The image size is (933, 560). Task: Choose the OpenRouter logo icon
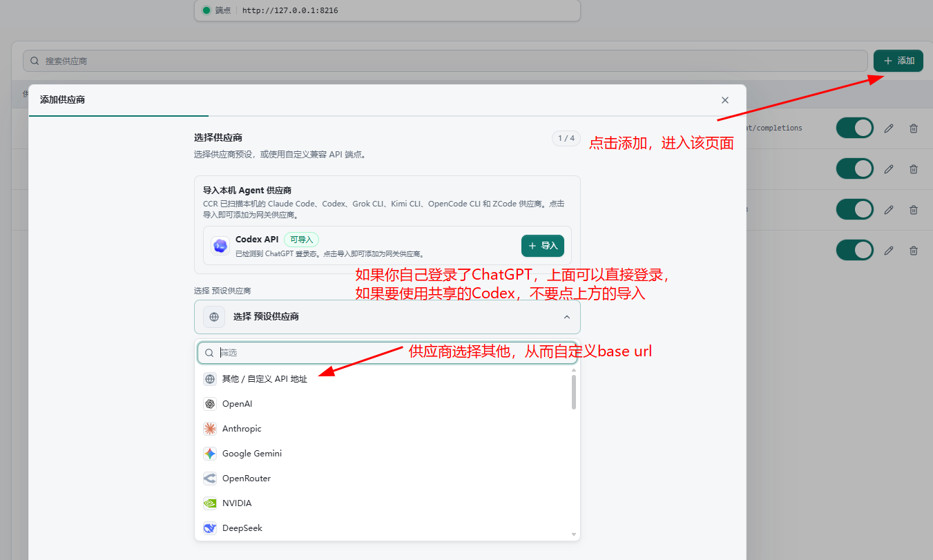pyautogui.click(x=210, y=479)
